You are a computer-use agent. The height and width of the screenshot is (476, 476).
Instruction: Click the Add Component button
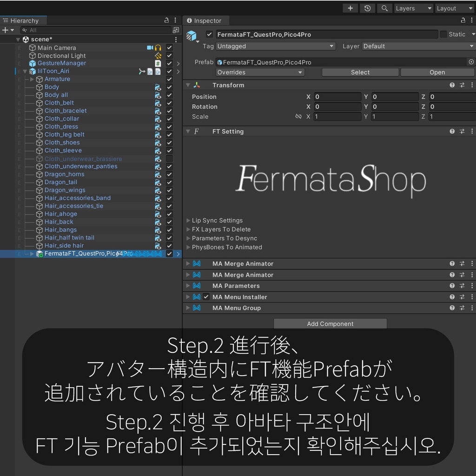click(x=330, y=324)
